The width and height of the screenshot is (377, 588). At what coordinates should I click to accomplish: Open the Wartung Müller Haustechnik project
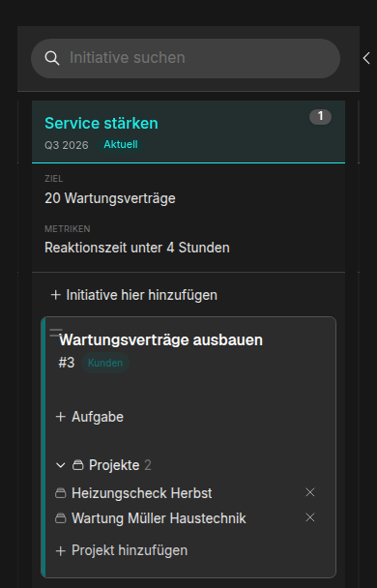coord(159,518)
